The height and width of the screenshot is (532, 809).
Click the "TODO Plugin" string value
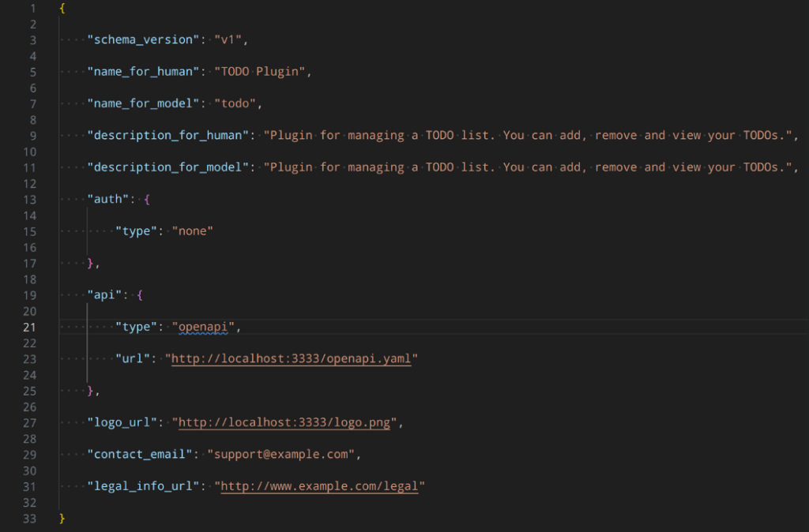(x=260, y=72)
